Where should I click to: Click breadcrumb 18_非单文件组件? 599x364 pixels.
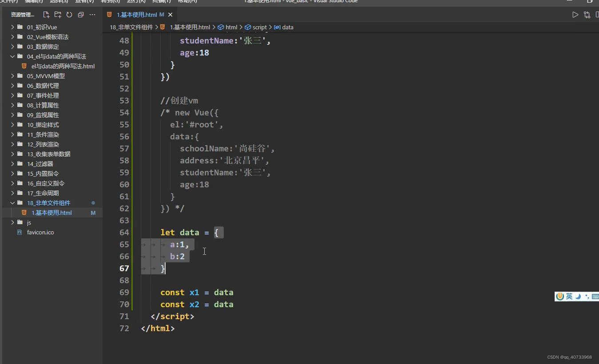[131, 27]
